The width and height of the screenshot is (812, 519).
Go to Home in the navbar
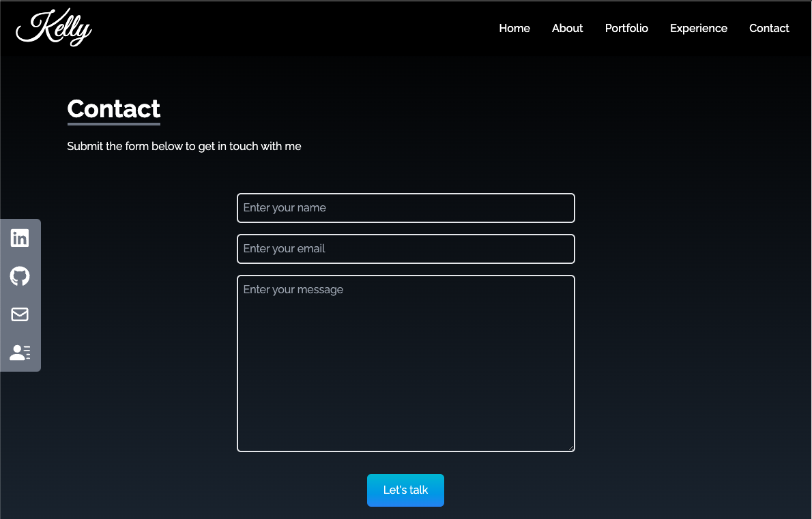(x=514, y=29)
